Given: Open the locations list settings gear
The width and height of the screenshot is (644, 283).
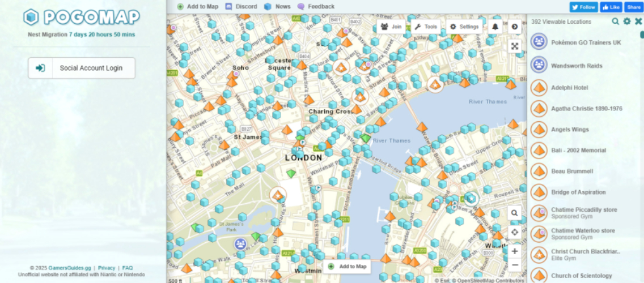Looking at the screenshot, I should tap(627, 22).
